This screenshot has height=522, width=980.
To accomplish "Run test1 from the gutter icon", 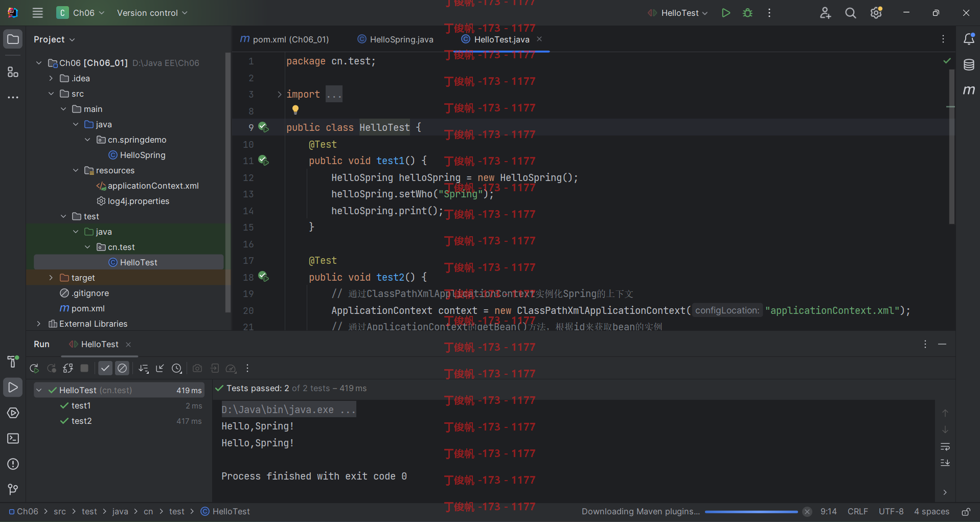I will click(x=263, y=161).
